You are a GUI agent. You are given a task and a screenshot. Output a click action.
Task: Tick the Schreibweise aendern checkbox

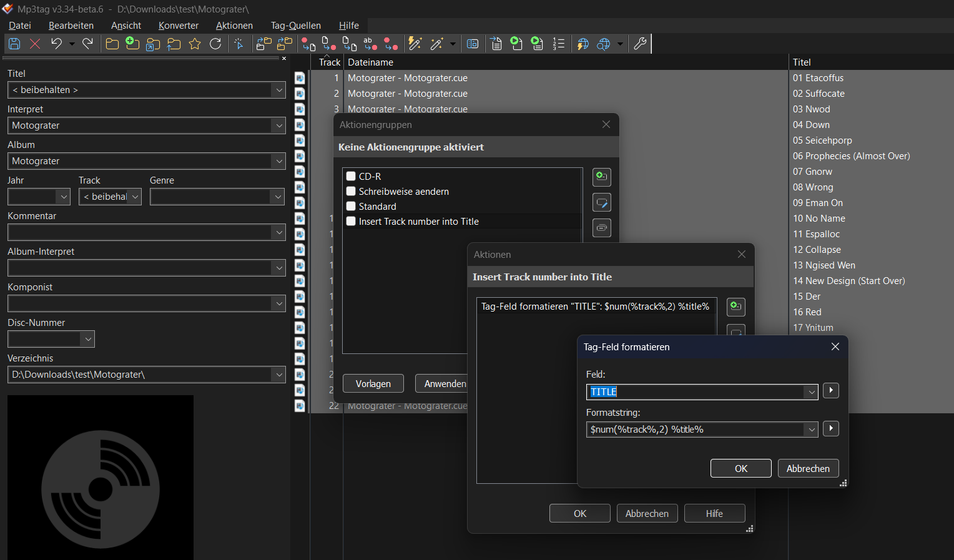pos(351,191)
